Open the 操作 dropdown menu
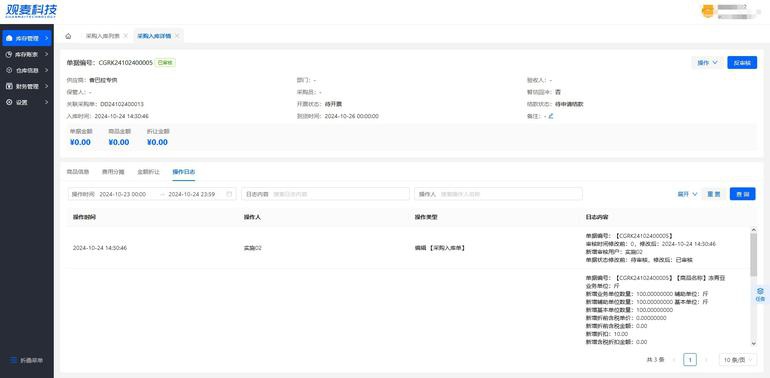Viewport: 770px width, 378px height. click(x=708, y=63)
